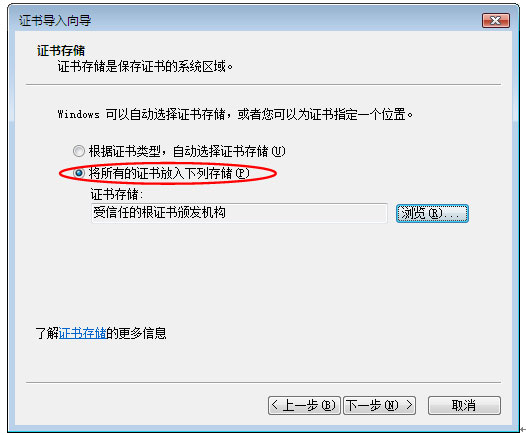The width and height of the screenshot is (526, 435).
Task: Click the right arrow on 下一步 button
Action: point(409,405)
